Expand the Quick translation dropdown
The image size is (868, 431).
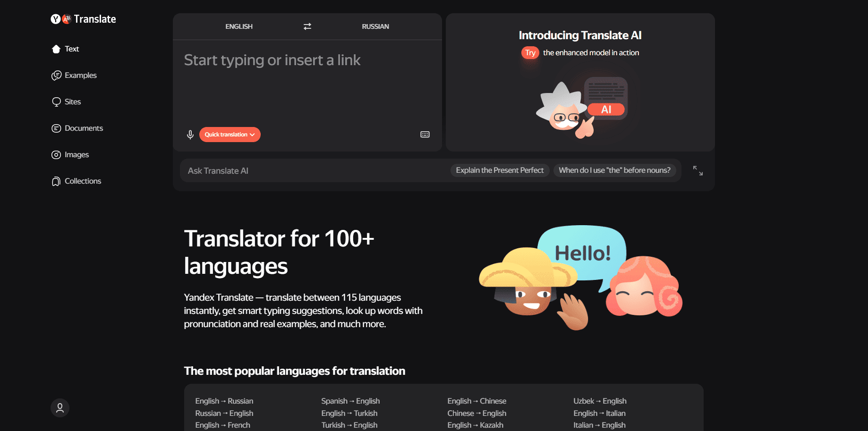point(230,135)
